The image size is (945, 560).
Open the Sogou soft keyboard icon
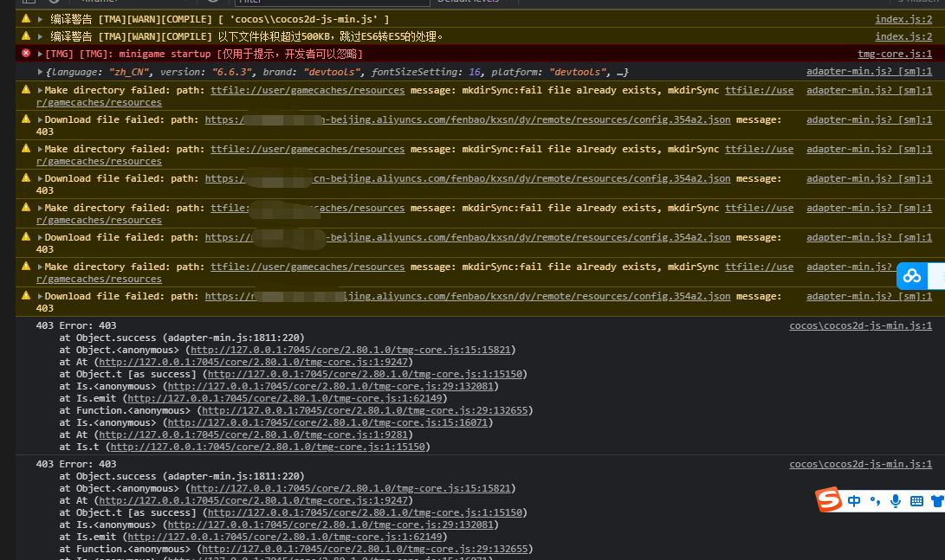pos(916,501)
